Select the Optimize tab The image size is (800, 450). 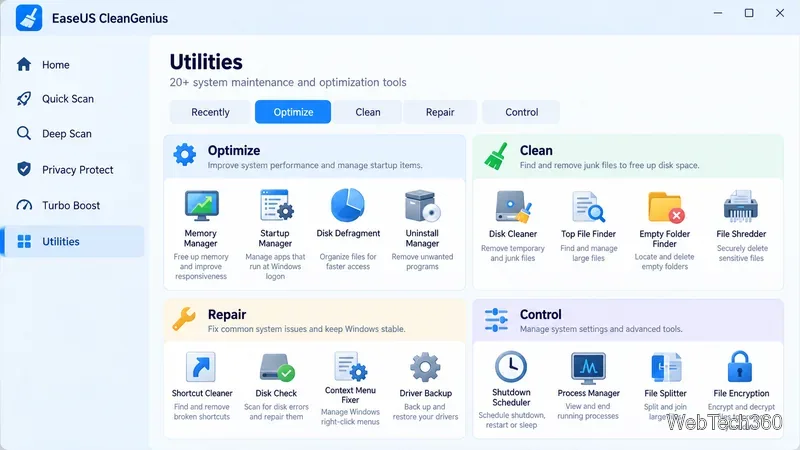click(293, 112)
